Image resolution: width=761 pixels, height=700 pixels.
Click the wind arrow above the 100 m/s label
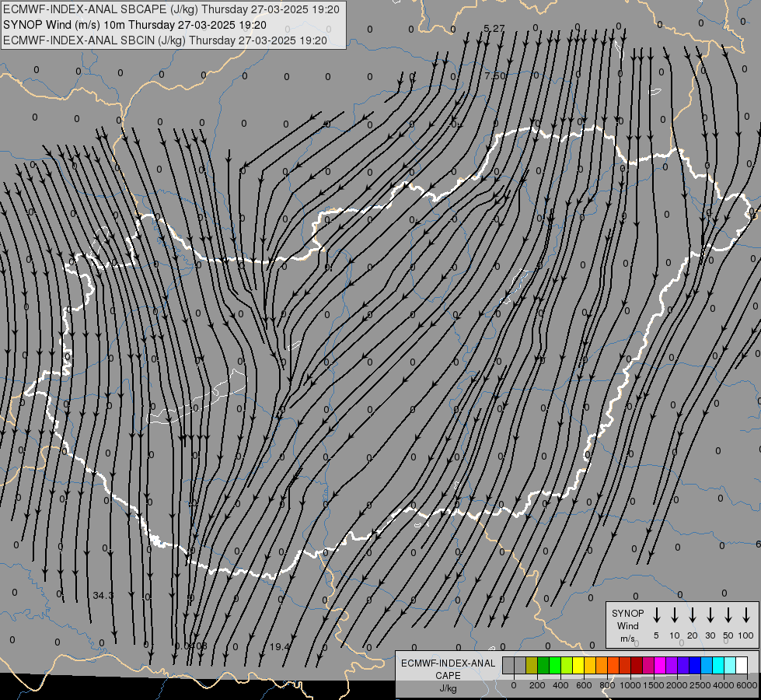point(746,615)
